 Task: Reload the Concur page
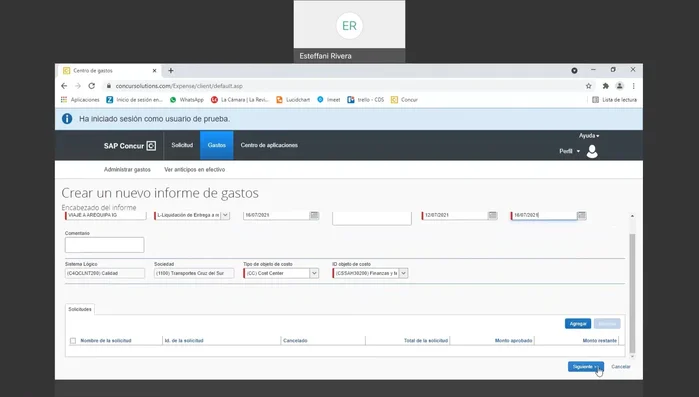tap(91, 86)
